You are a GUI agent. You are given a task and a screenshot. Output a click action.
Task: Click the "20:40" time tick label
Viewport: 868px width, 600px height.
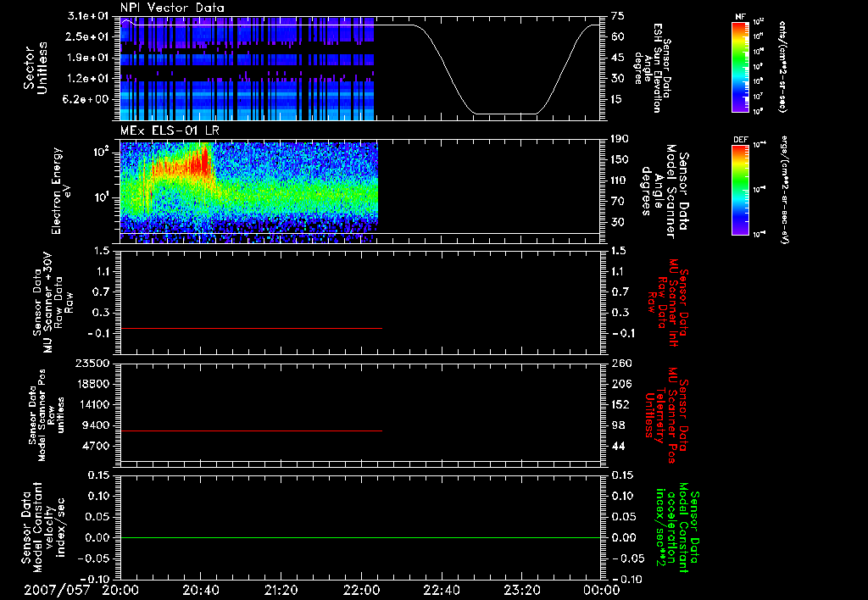(200, 590)
